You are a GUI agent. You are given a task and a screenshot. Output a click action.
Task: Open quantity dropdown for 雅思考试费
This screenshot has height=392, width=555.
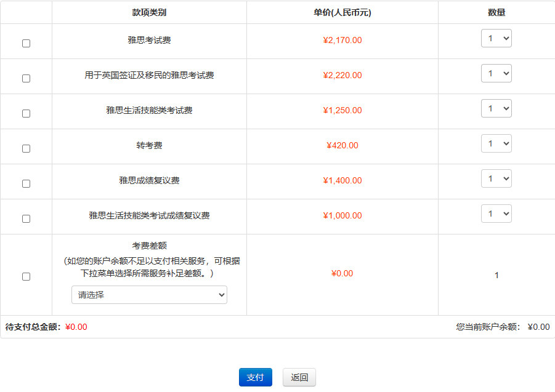click(496, 38)
